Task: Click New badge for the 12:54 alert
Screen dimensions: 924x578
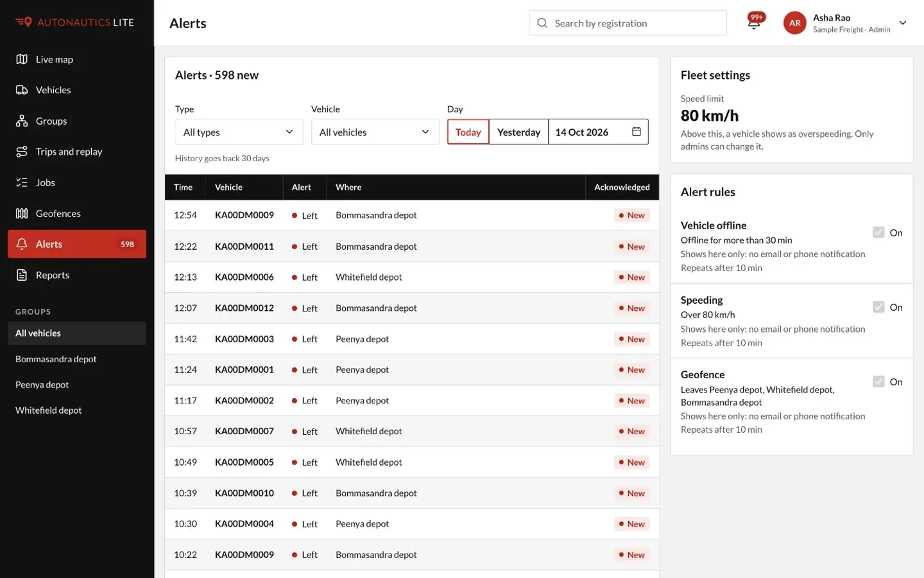Action: click(631, 215)
